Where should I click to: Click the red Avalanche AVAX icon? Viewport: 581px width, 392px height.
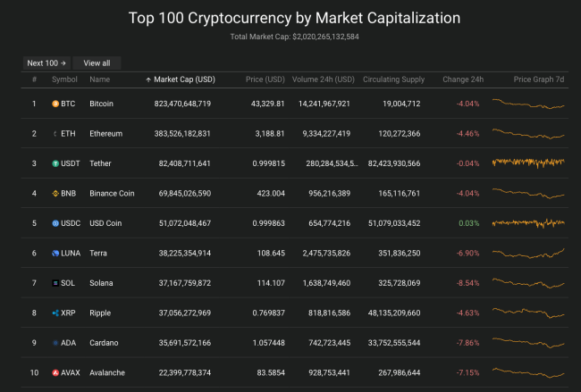(55, 372)
